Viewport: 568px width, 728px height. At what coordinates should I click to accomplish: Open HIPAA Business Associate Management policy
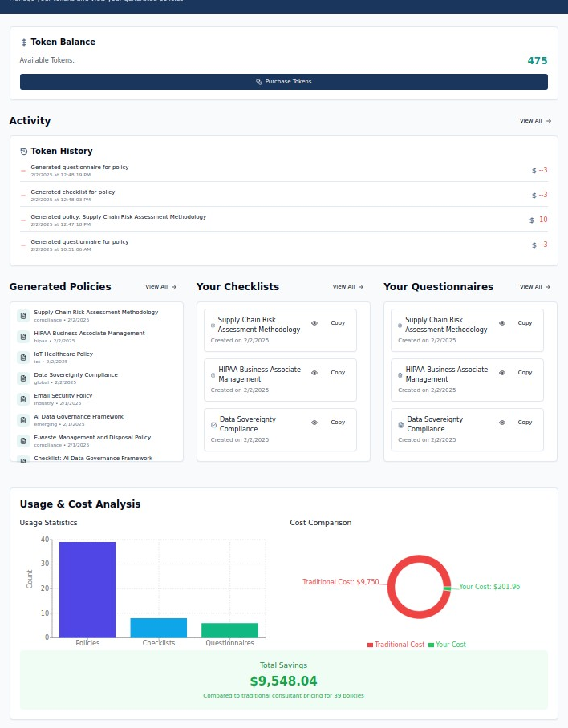point(96,337)
